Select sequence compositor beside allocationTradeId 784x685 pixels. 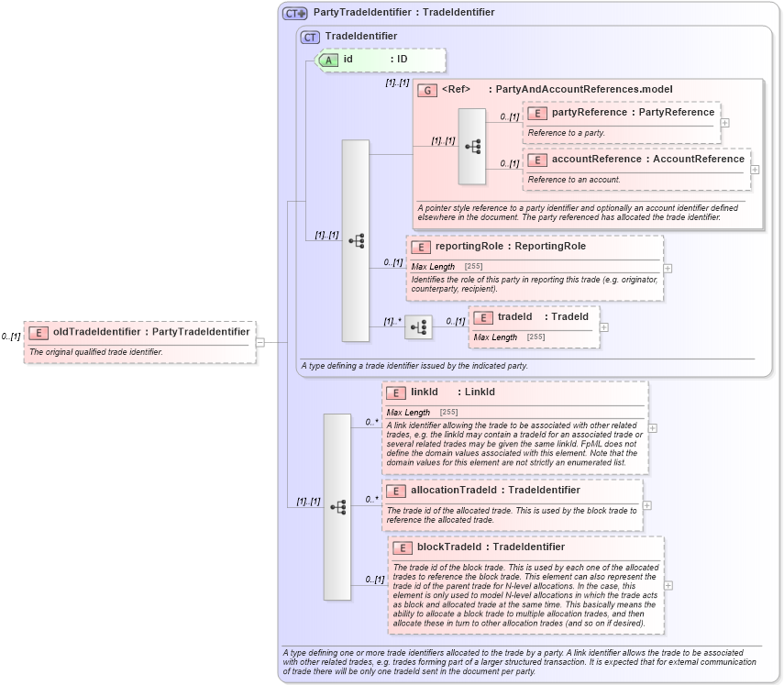(x=337, y=507)
